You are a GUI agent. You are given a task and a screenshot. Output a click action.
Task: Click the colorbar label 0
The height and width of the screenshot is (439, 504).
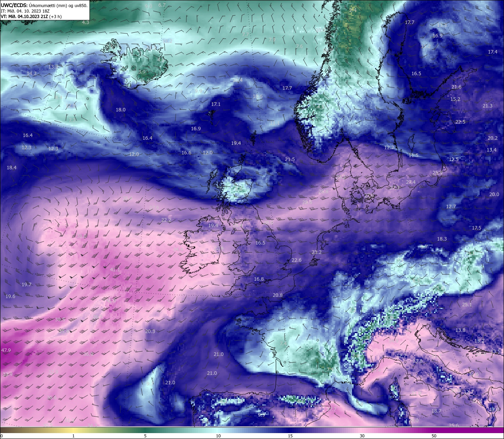click(1, 436)
